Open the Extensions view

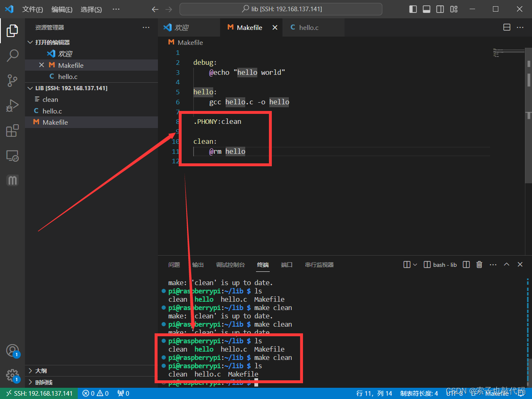(x=12, y=131)
